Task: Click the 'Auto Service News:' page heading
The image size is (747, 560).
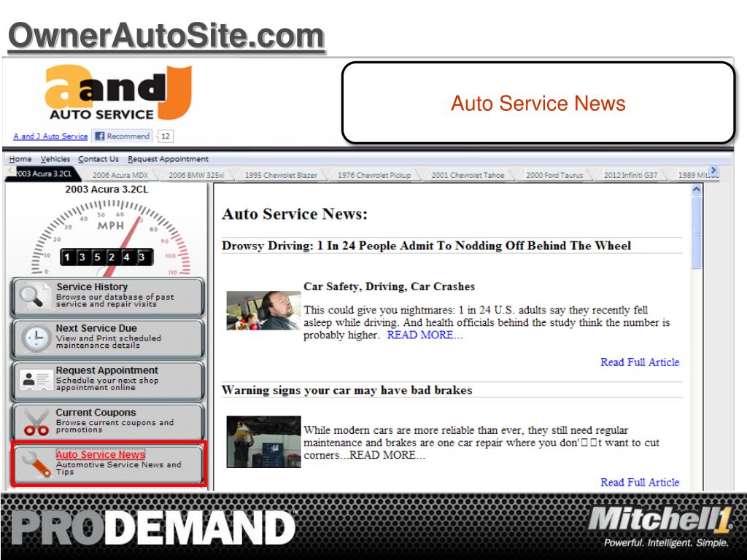Action: tap(295, 214)
